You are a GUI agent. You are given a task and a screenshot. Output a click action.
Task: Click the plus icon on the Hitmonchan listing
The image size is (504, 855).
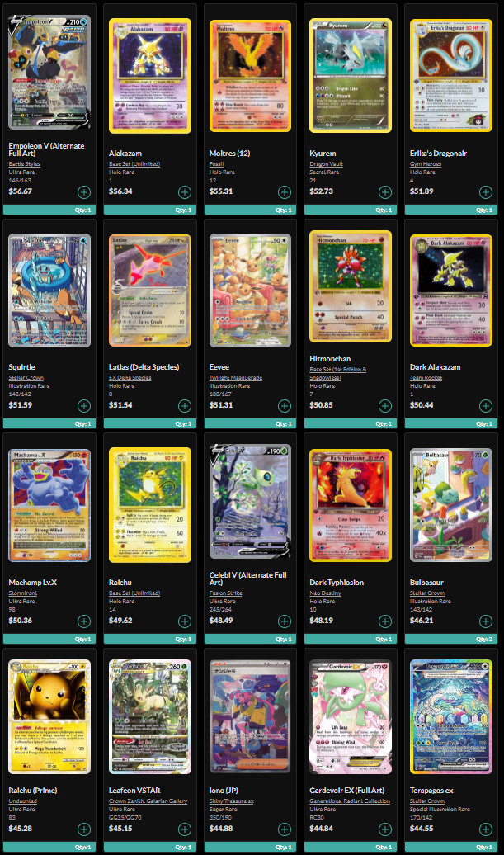(385, 406)
